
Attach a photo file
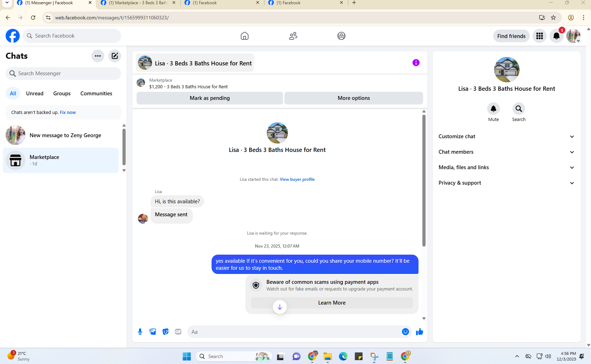point(153,332)
